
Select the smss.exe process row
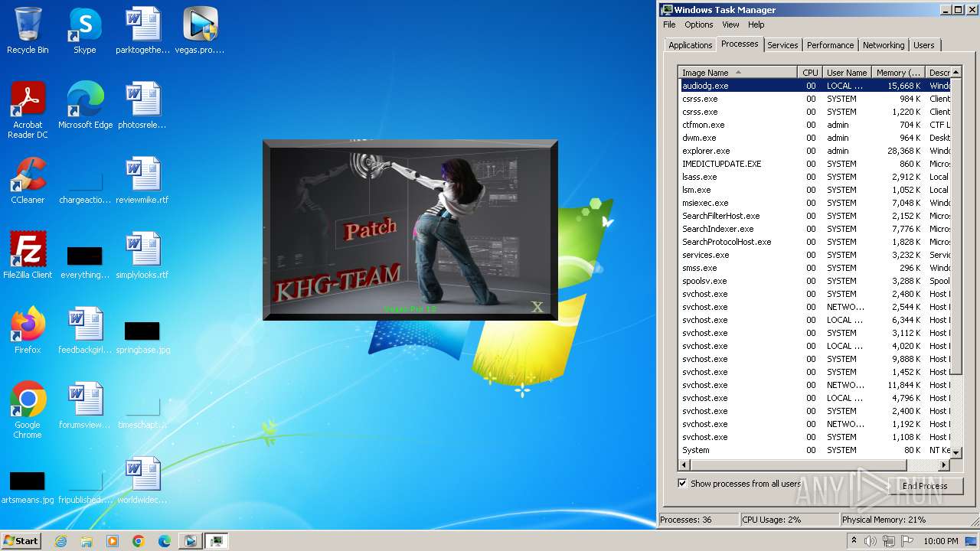click(x=815, y=268)
